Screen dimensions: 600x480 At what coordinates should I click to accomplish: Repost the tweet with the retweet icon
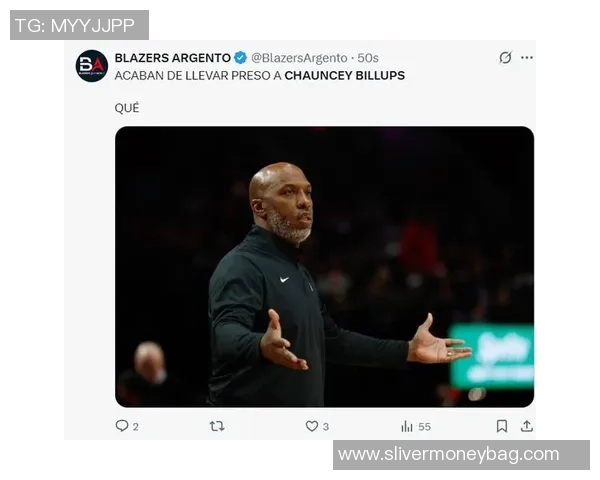217,426
